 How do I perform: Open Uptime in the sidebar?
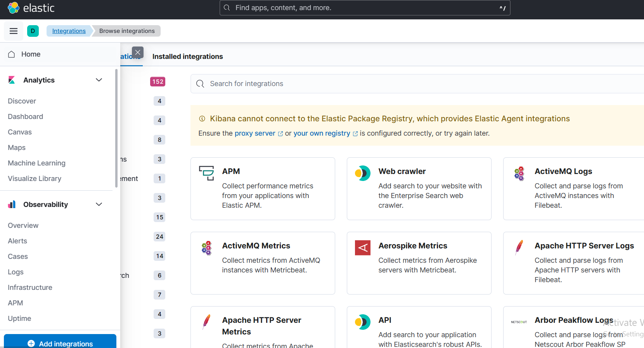click(19, 319)
